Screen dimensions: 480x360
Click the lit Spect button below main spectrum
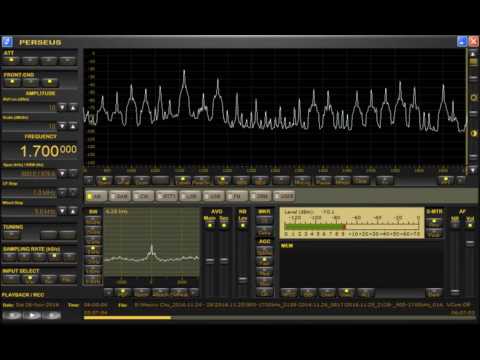point(104,180)
